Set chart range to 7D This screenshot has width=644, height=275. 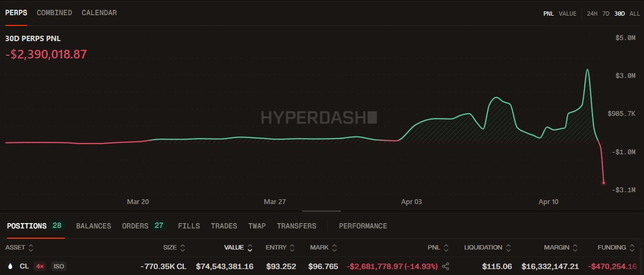coord(606,14)
